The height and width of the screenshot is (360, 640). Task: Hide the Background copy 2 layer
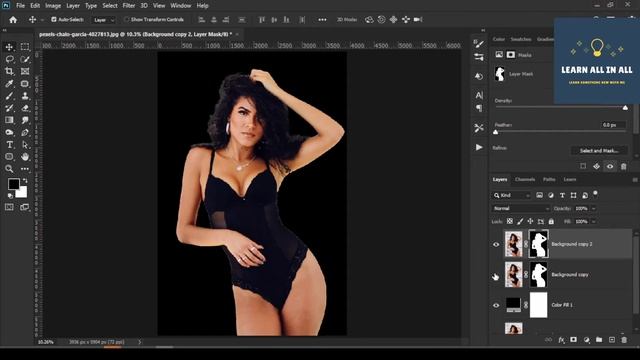pyautogui.click(x=496, y=244)
